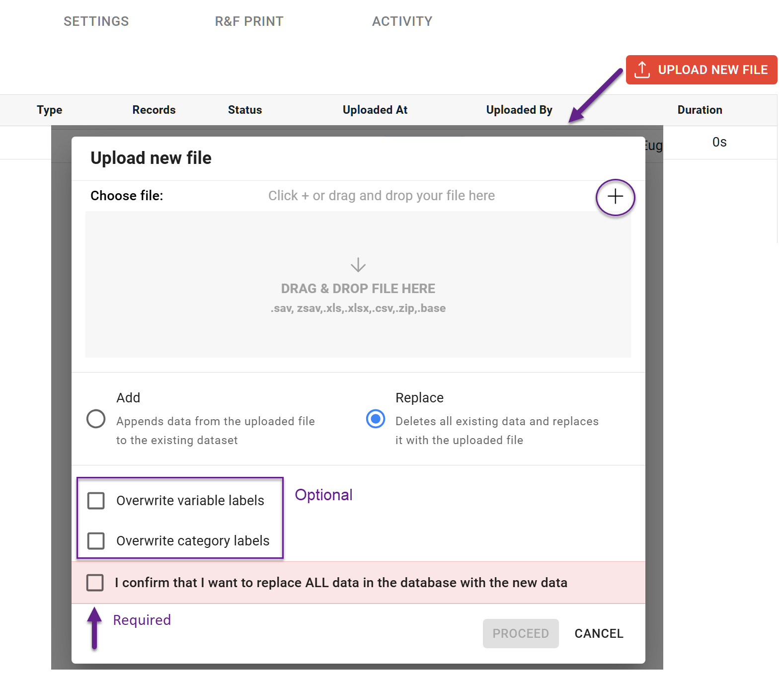Click the Status column header

[x=245, y=110]
